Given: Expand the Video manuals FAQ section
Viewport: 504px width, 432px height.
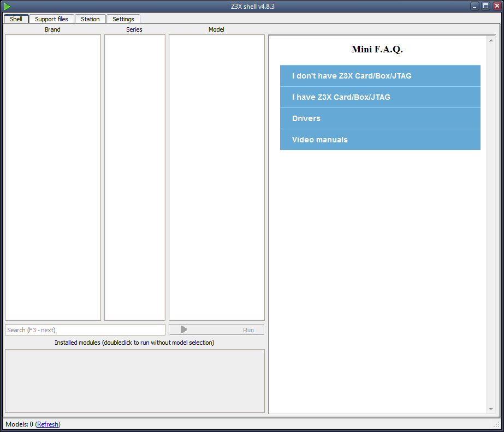Looking at the screenshot, I should click(380, 140).
